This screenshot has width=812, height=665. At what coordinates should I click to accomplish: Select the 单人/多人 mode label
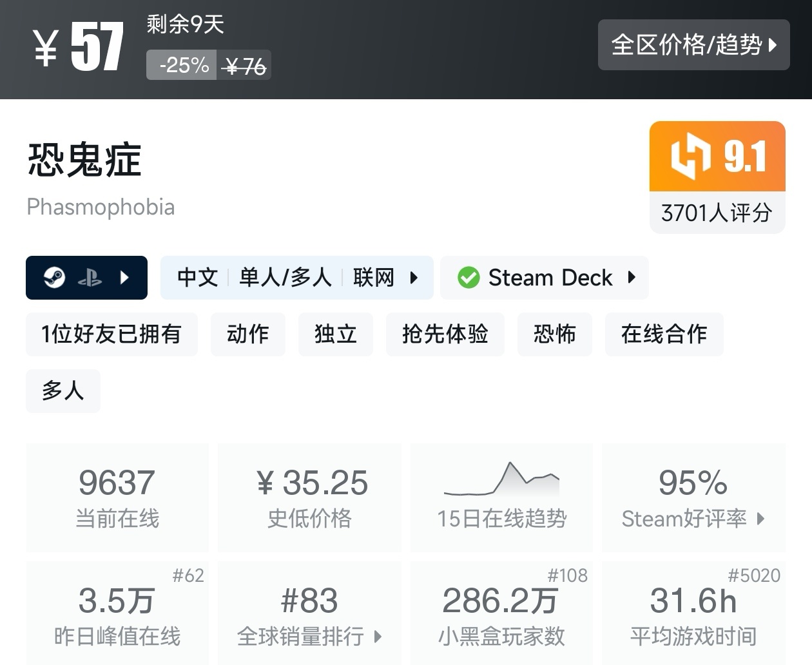[x=285, y=278]
